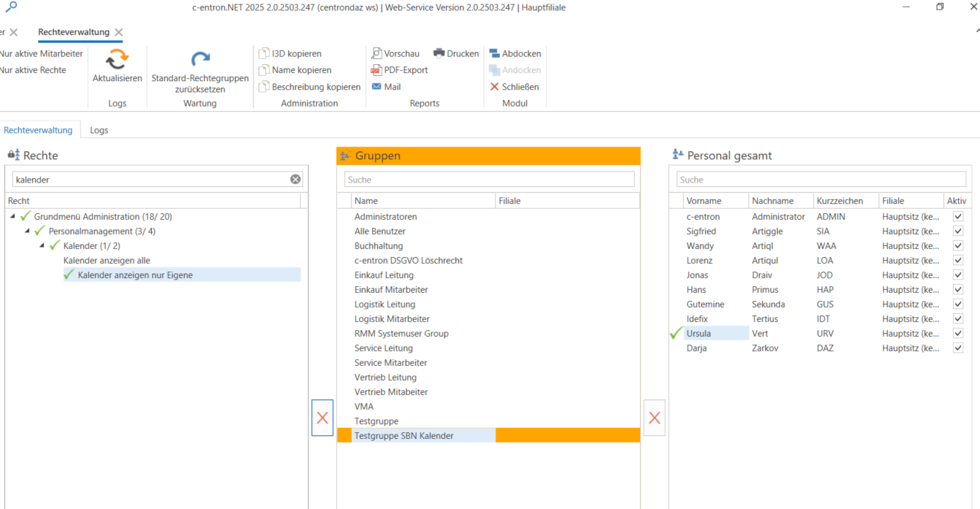The height and width of the screenshot is (509, 980).
Task: Clear the kalender search field
Action: (x=296, y=180)
